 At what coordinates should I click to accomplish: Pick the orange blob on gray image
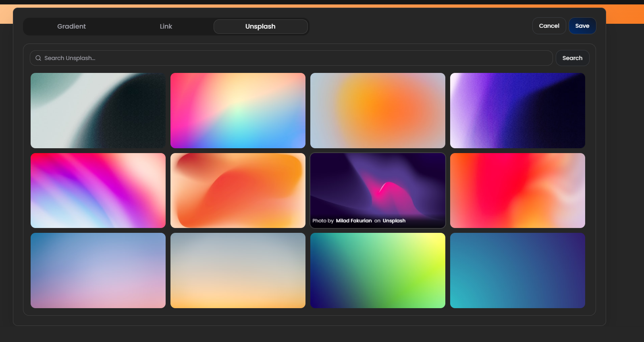(x=378, y=110)
